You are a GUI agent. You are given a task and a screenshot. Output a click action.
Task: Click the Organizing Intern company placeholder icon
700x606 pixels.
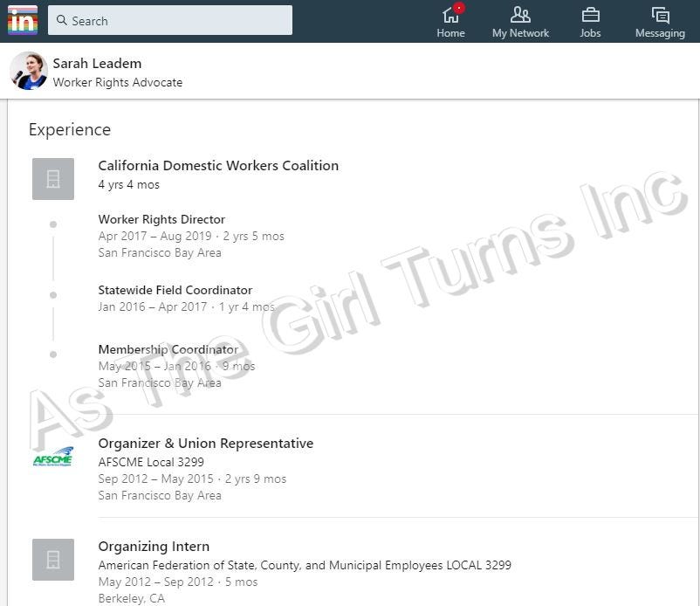[53, 560]
